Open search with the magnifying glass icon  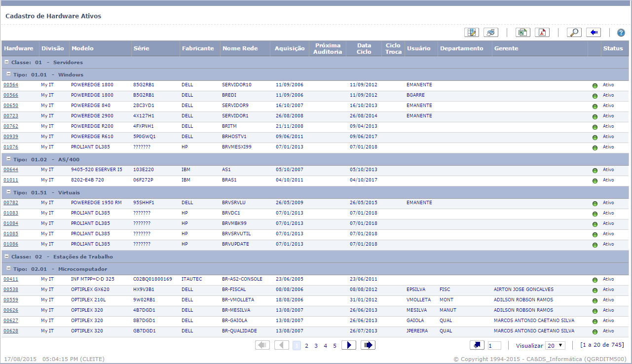[x=574, y=33]
